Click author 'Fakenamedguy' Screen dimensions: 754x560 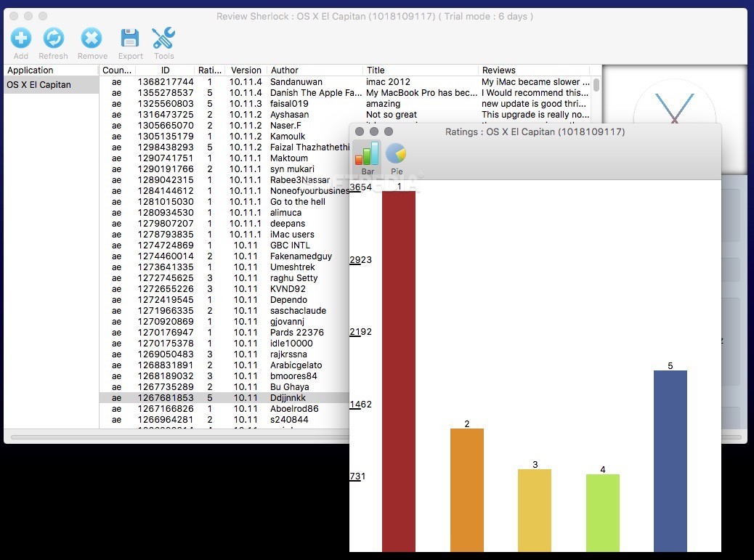click(301, 256)
